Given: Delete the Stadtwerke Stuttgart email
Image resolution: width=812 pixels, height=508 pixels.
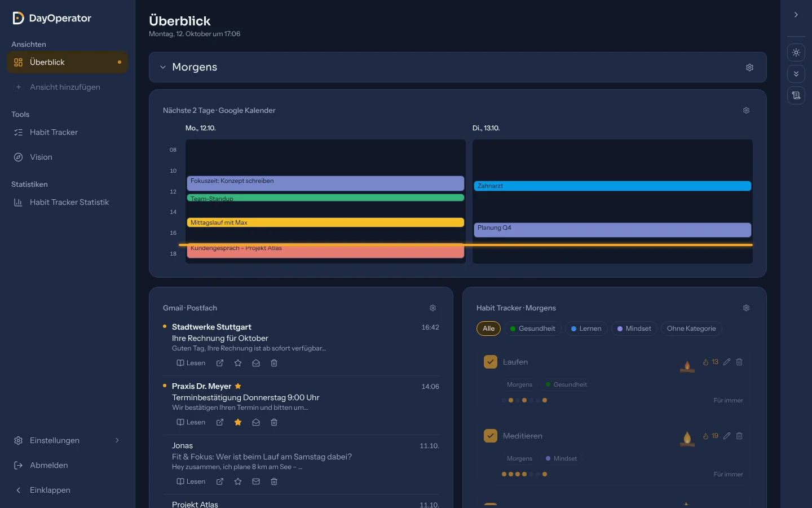Looking at the screenshot, I should coord(274,363).
